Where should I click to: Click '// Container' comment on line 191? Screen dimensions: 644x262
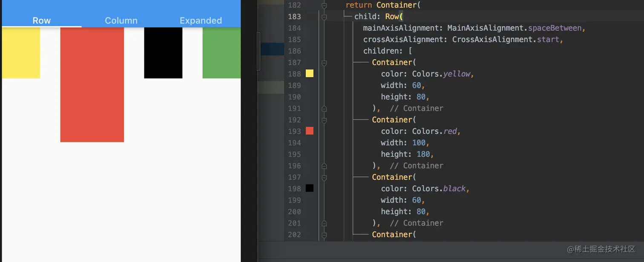417,108
